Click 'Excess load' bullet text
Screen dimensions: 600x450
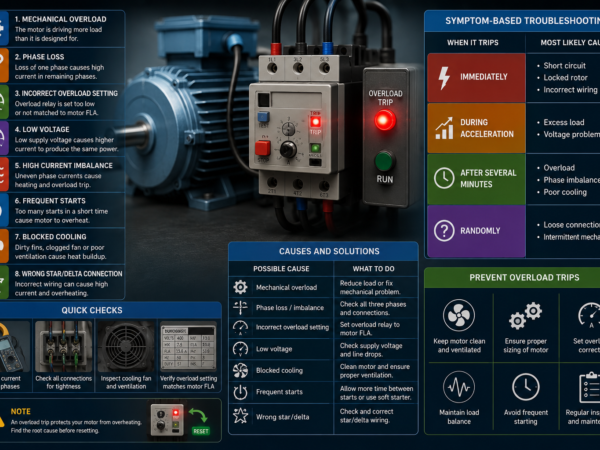564,122
